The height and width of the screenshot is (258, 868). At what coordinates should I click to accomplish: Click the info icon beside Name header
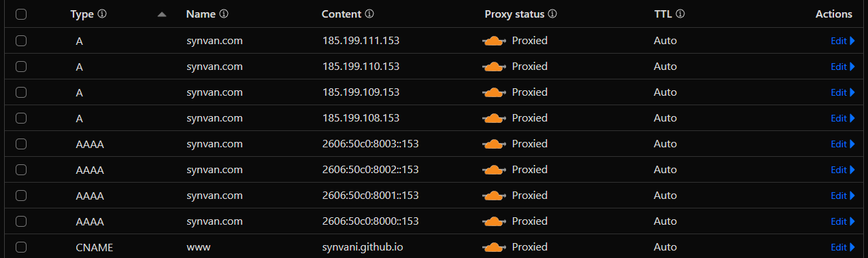pos(224,14)
